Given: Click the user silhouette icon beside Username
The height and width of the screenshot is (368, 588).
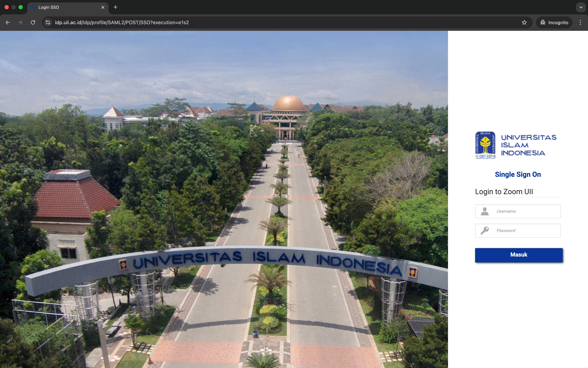Looking at the screenshot, I should (485, 211).
